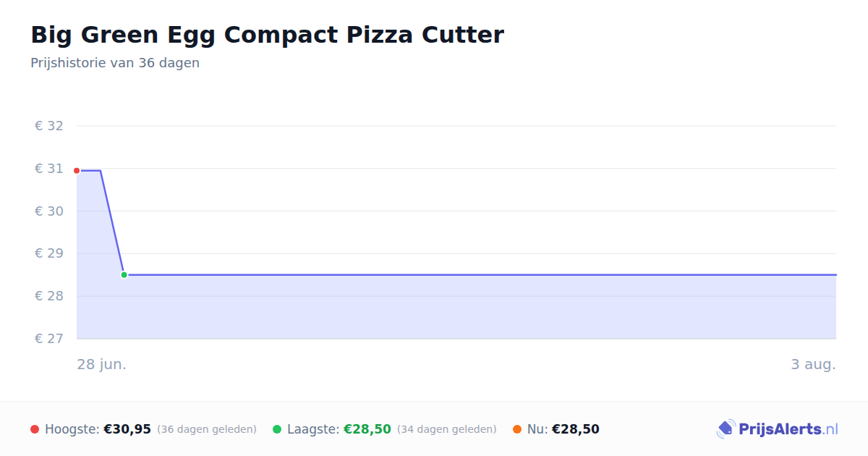This screenshot has height=456, width=868.
Task: Select the Big Green Egg Compact Pizza Cutter title
Action: [267, 35]
